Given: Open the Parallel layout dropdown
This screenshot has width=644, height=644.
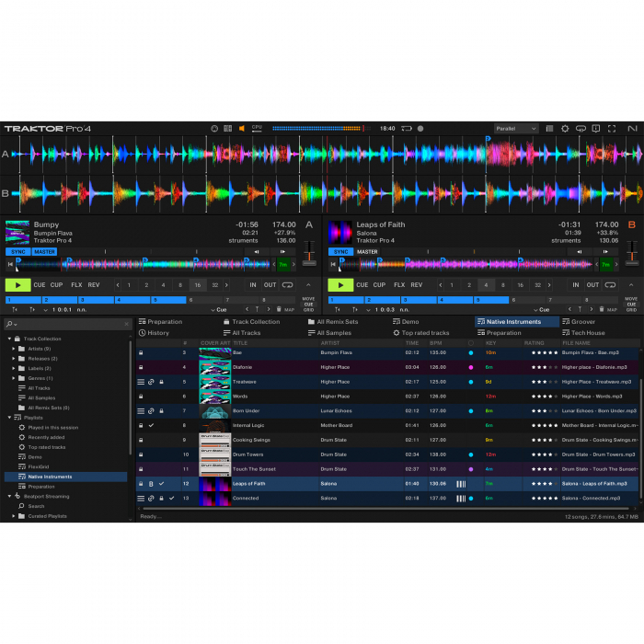Looking at the screenshot, I should click(x=515, y=129).
